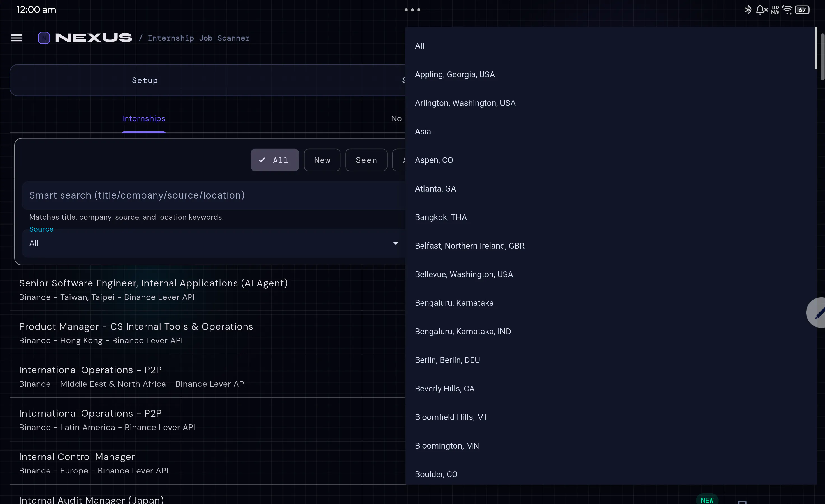Choose Bengaluru, Karnataka location
Screen dimensions: 825x504
point(611,303)
